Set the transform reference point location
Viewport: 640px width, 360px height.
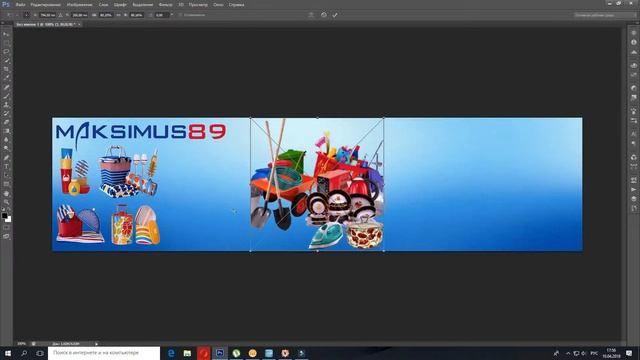point(27,15)
